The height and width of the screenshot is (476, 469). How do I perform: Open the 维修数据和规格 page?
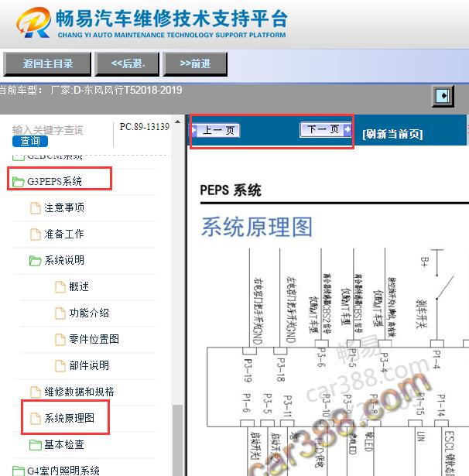point(79,392)
